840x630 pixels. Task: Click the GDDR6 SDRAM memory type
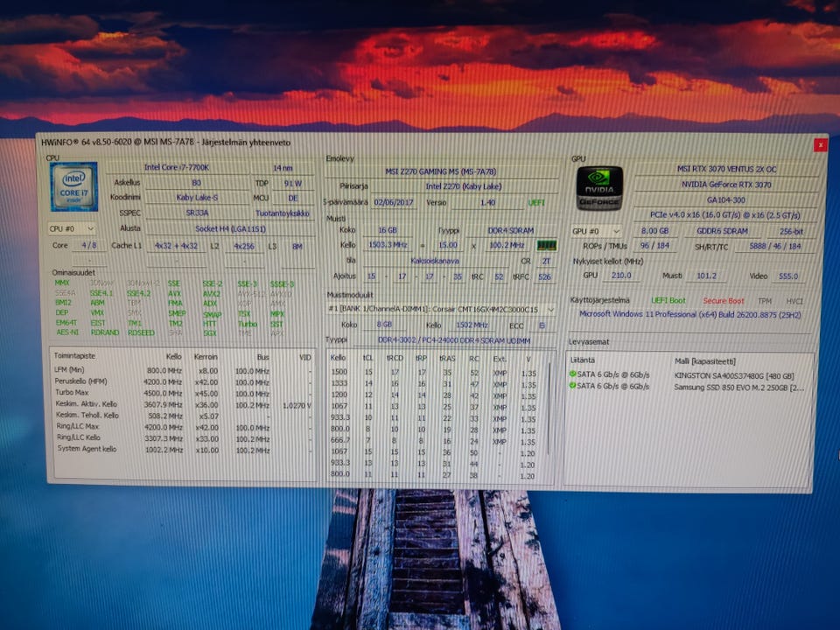722,231
